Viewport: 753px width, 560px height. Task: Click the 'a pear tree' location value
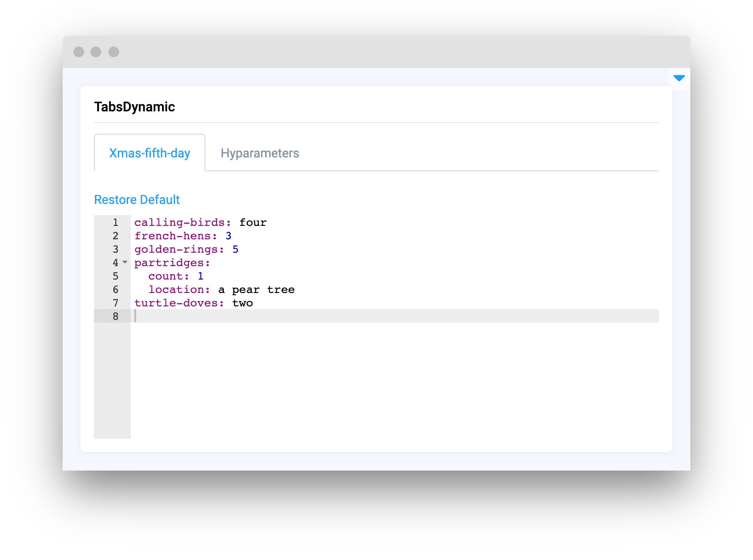[257, 289]
